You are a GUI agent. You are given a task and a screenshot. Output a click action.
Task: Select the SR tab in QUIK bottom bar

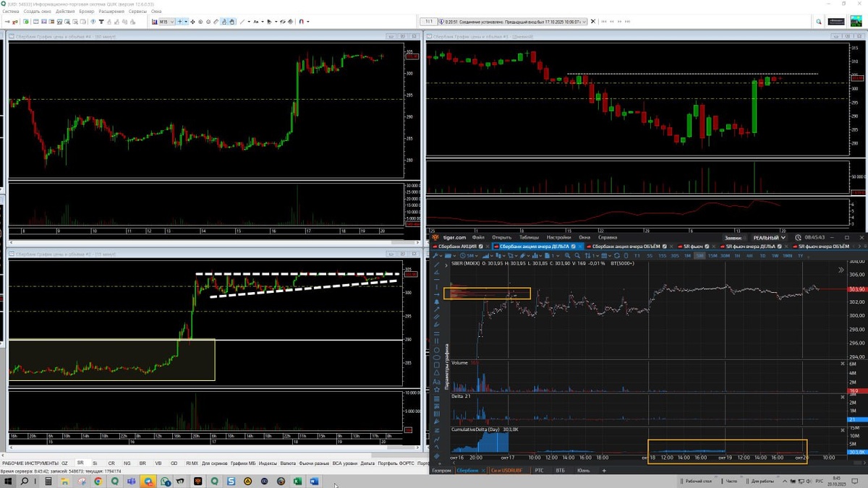point(80,463)
